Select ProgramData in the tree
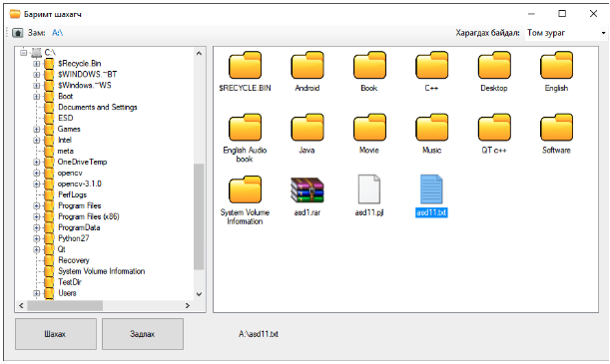Screen dimensions: 610x364 (79, 227)
